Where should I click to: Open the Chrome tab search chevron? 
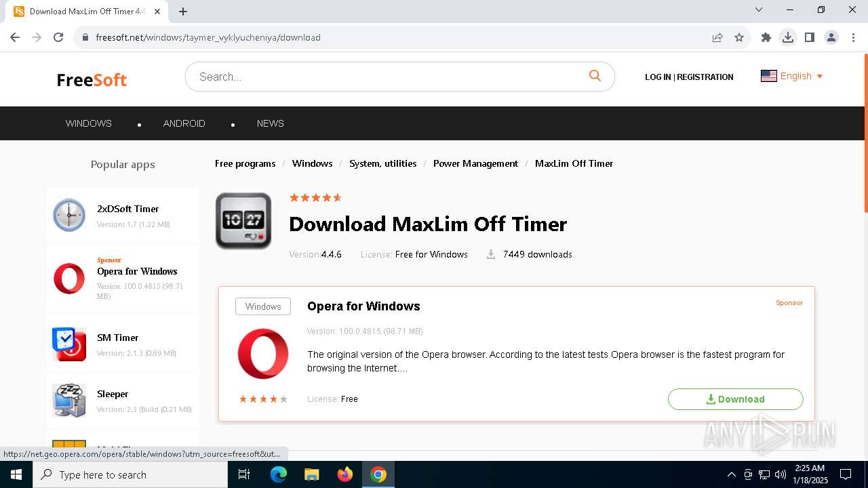[759, 9]
